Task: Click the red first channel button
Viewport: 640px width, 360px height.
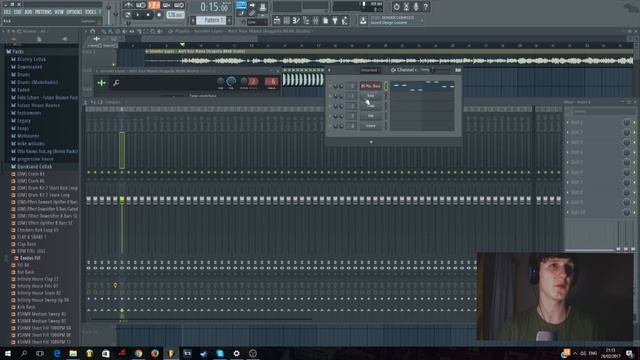Action: click(x=371, y=86)
